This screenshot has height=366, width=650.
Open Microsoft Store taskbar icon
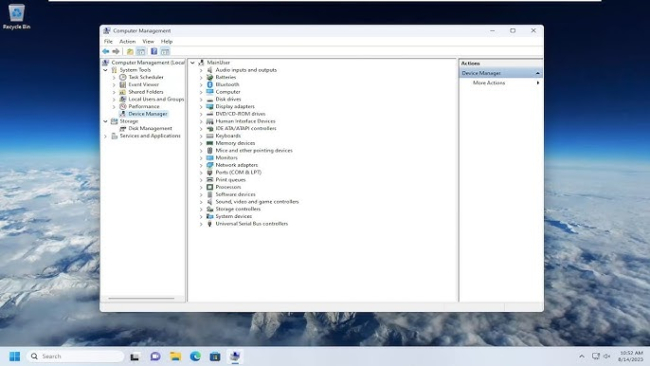tap(215, 356)
